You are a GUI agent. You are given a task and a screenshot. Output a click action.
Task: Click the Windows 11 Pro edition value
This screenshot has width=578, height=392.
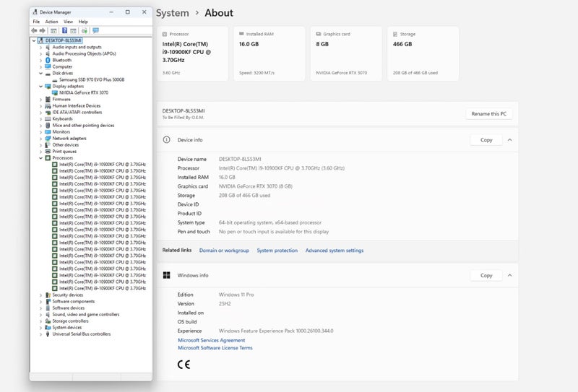point(236,295)
